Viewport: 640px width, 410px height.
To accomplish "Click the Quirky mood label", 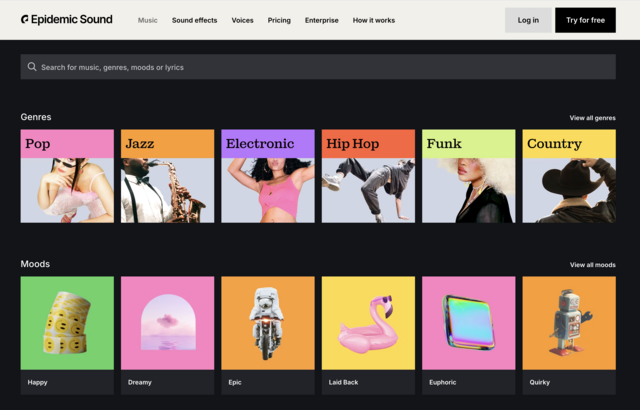I will pos(540,382).
